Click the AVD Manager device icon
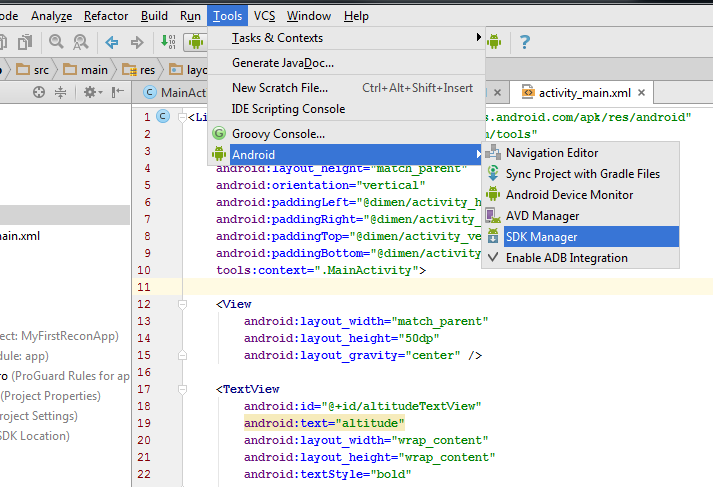713x487 pixels. (x=493, y=215)
